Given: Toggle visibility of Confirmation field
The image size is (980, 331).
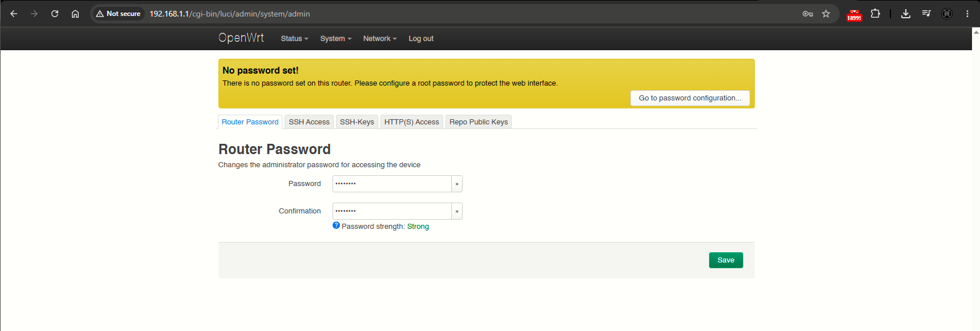Looking at the screenshot, I should click(x=457, y=211).
